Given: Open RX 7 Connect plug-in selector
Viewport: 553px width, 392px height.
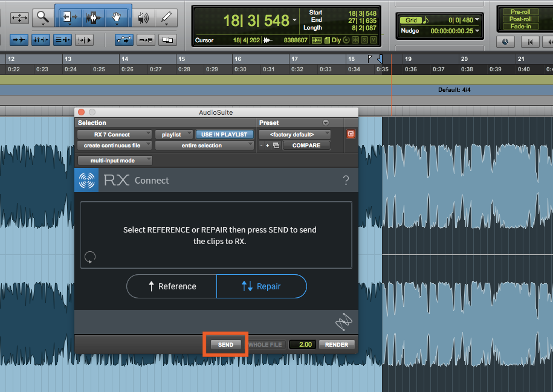Looking at the screenshot, I should 114,134.
